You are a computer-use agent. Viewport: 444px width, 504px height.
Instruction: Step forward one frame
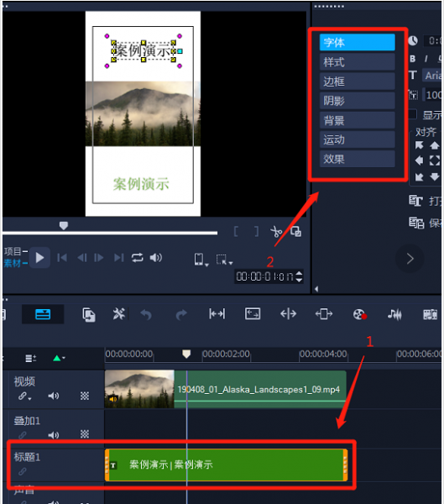click(x=99, y=258)
